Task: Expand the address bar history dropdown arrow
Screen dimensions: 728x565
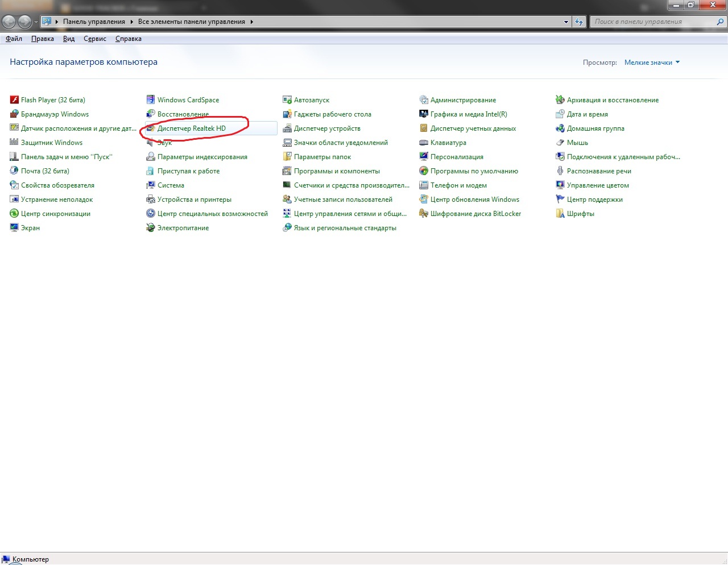Action: [x=566, y=22]
